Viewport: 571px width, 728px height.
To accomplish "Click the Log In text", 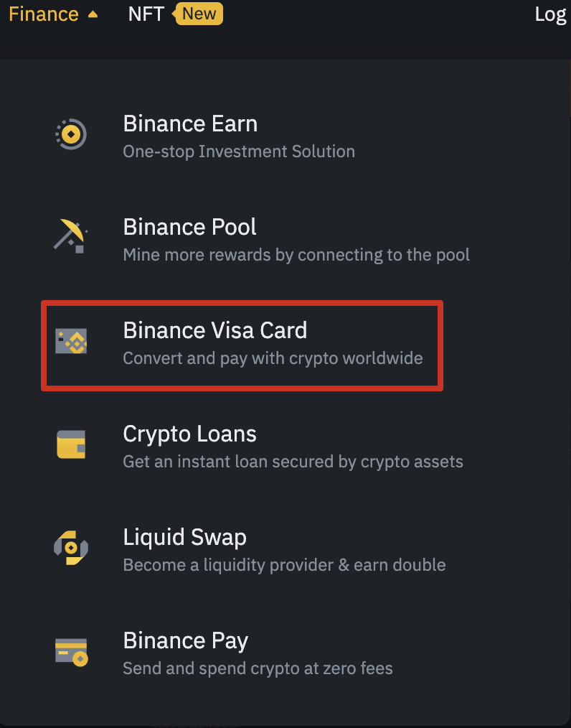I will pos(551,13).
